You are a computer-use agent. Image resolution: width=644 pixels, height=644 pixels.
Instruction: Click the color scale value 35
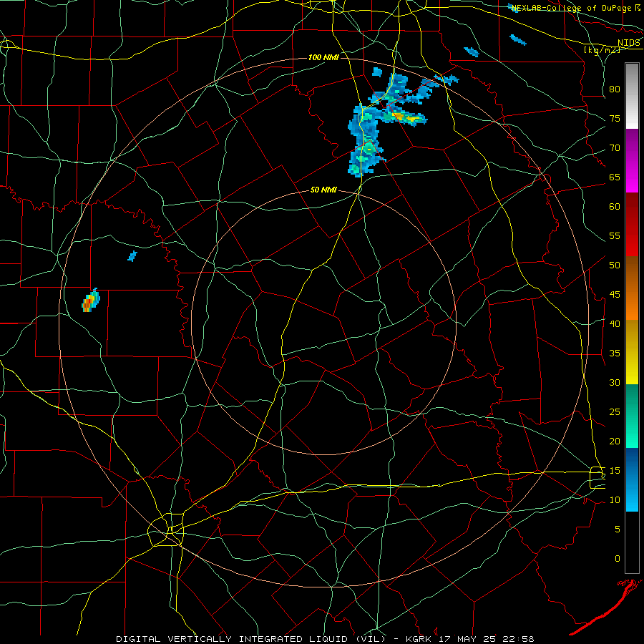(x=615, y=353)
